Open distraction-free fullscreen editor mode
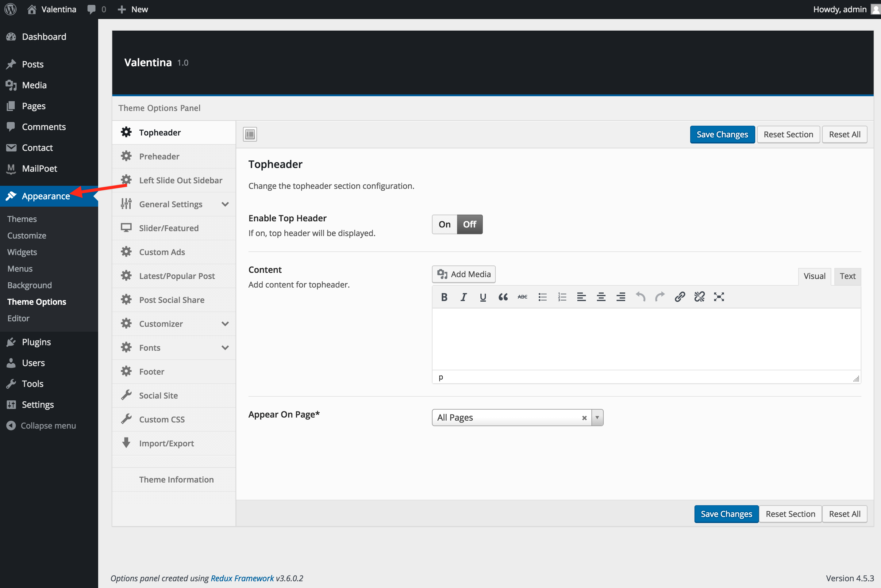This screenshot has width=881, height=588. (x=719, y=297)
